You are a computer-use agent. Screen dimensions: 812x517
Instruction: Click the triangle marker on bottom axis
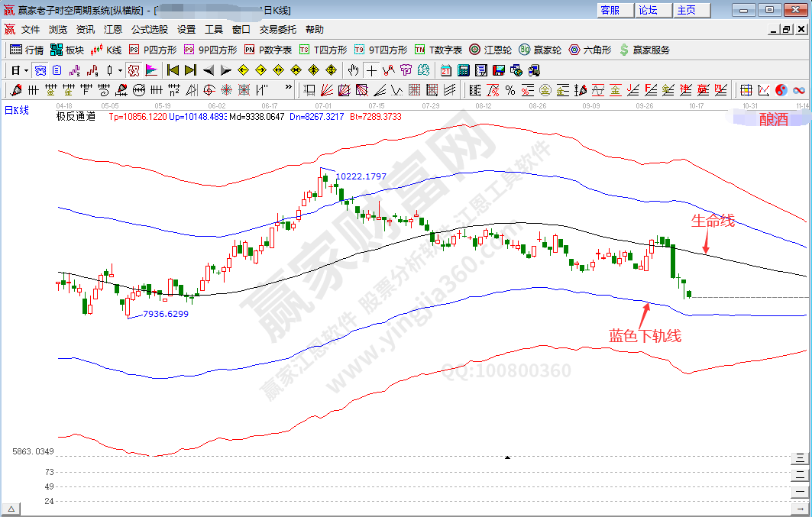[507, 457]
